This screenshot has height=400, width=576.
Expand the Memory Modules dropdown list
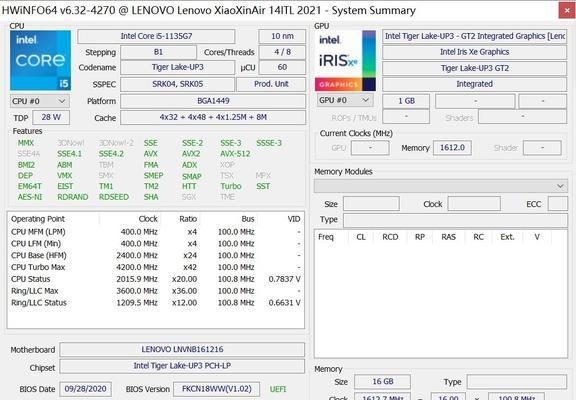440,186
